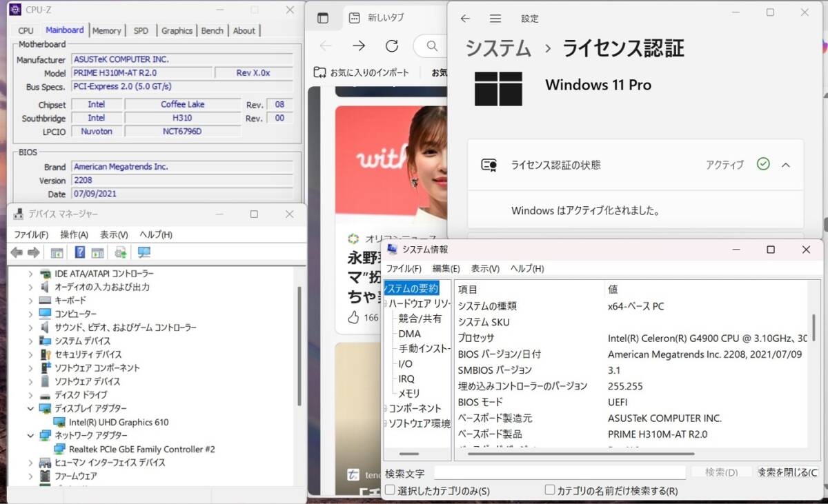Click the Edge tab actions icon
The width and height of the screenshot is (828, 504).
point(323,18)
